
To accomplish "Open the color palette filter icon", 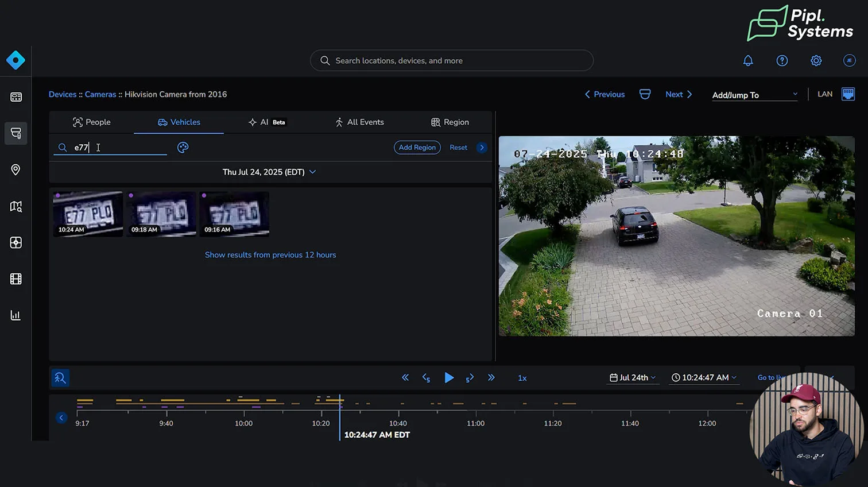I will [183, 148].
